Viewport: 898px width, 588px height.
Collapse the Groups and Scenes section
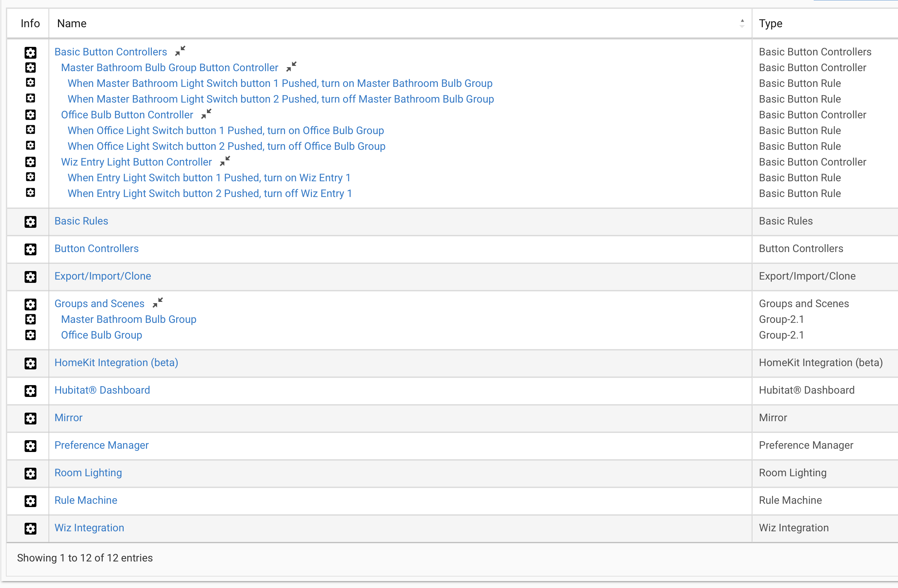(158, 303)
